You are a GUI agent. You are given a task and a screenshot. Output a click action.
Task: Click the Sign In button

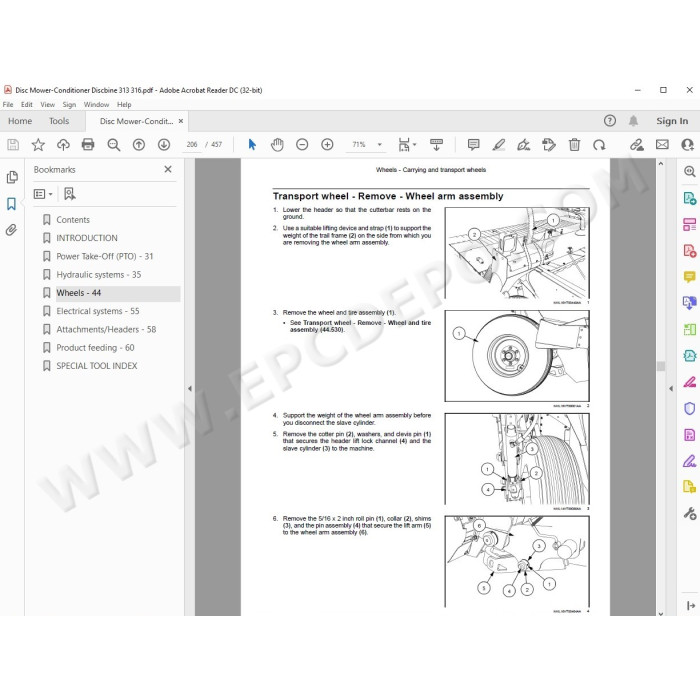coord(671,121)
